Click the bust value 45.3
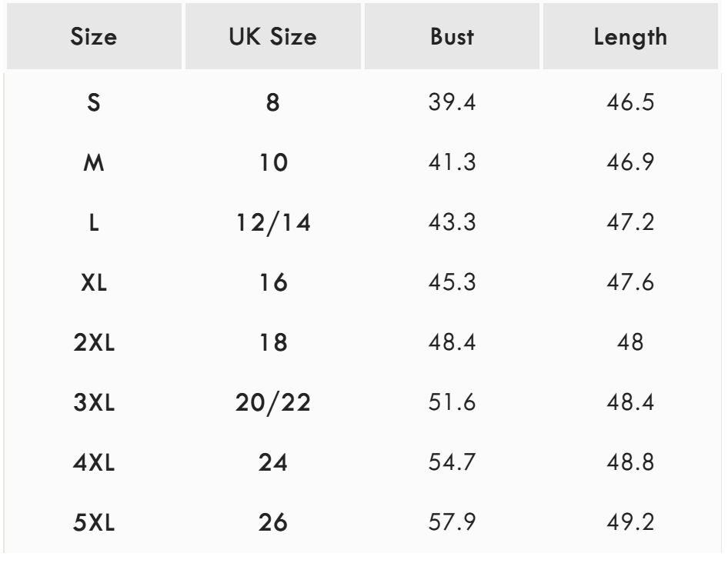This screenshot has width=728, height=563. [x=452, y=284]
